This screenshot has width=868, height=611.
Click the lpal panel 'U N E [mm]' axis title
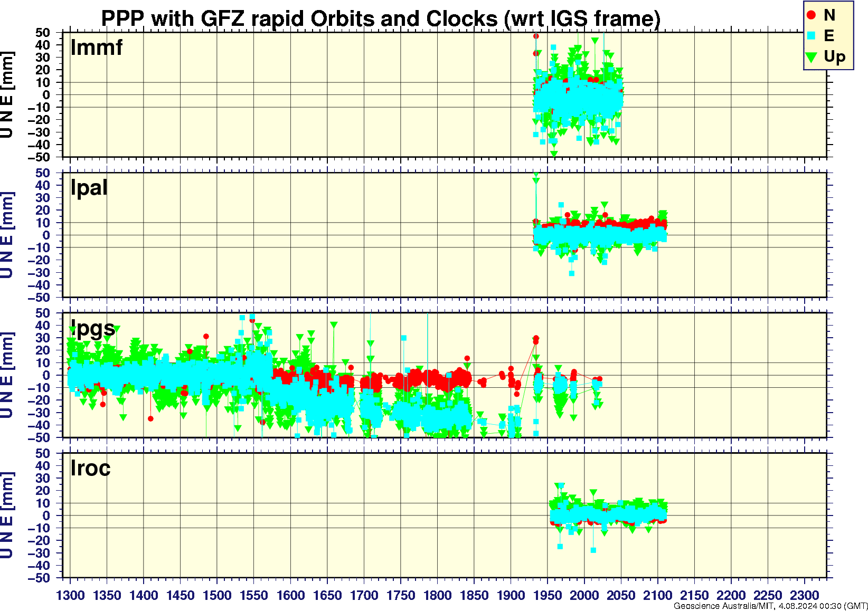[x=7, y=235]
